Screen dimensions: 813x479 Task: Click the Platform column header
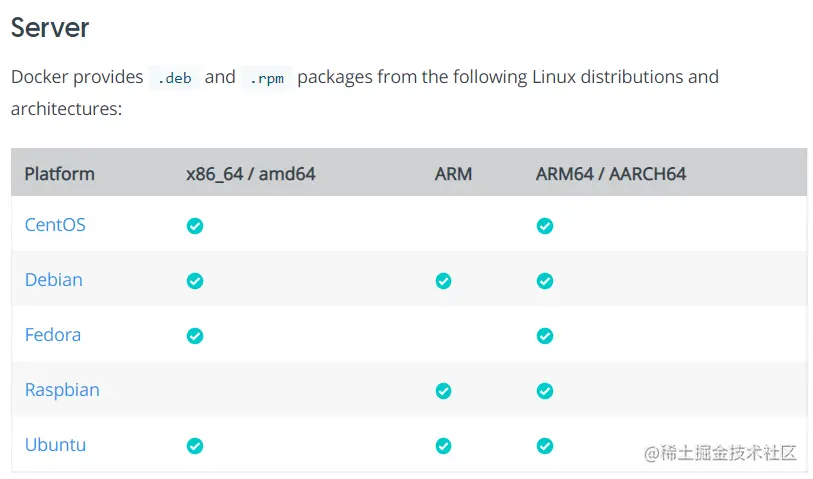(59, 174)
